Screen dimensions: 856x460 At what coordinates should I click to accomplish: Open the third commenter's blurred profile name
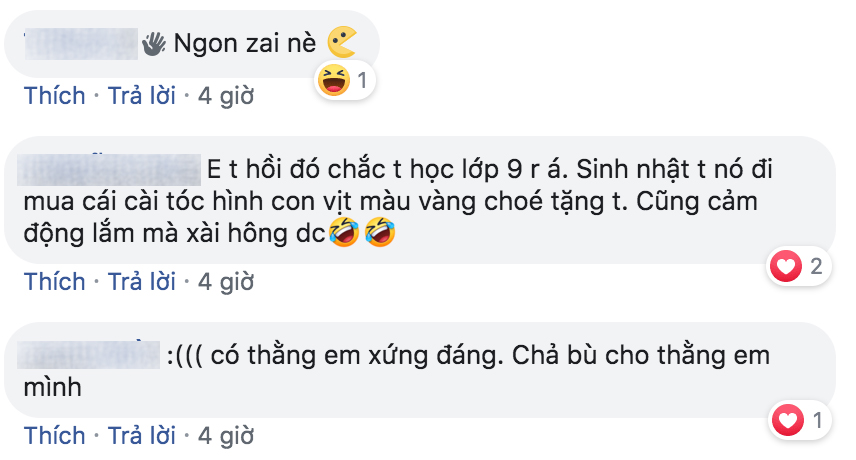click(x=88, y=355)
